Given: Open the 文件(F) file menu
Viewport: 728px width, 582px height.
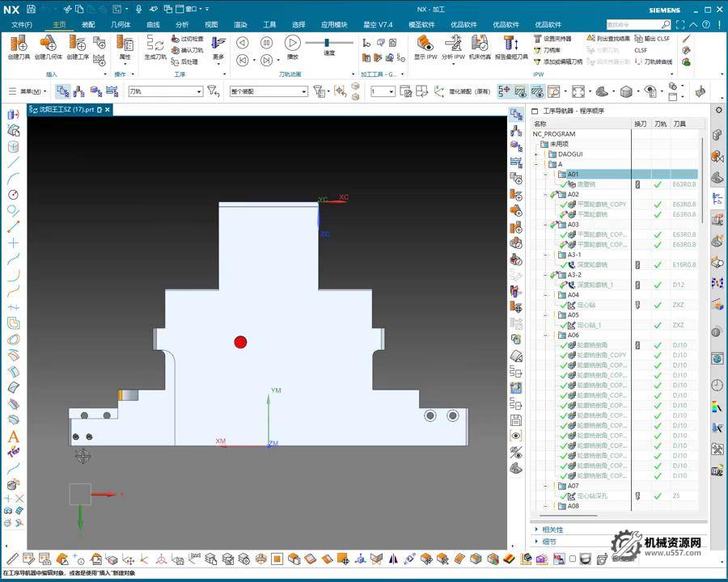Looking at the screenshot, I should [x=22, y=24].
